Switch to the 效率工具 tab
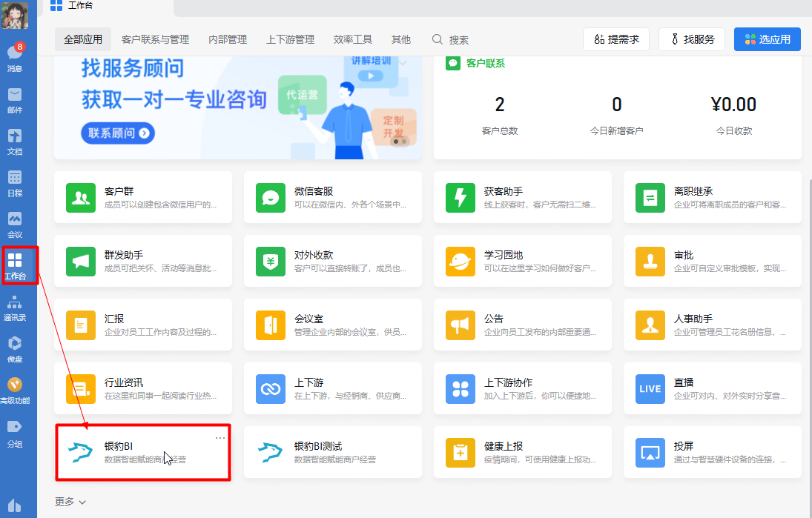Viewport: 812px width, 518px height. 352,39
